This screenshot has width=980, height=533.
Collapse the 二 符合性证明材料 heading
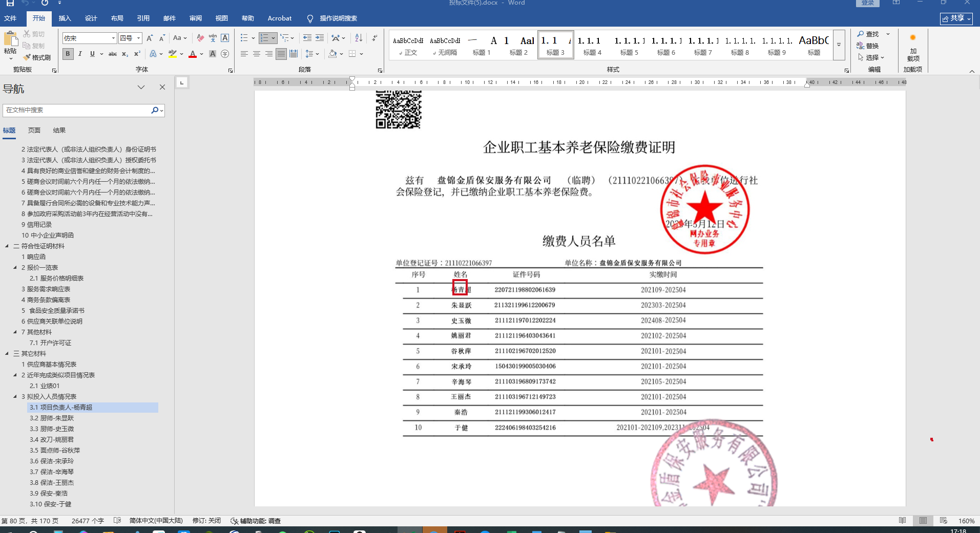[7, 246]
